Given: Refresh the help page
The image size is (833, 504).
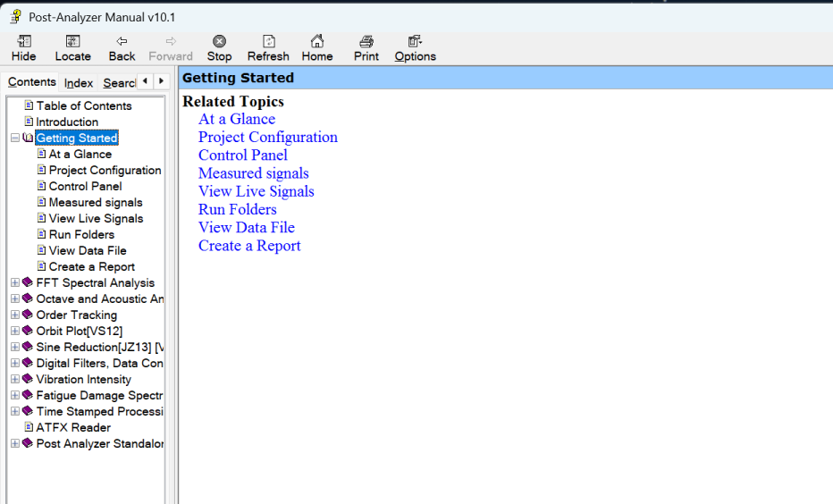Looking at the screenshot, I should click(268, 42).
